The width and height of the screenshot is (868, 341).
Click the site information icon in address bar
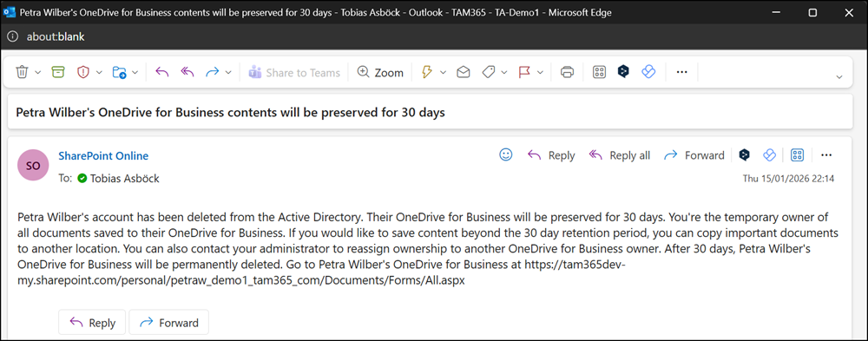point(13,36)
